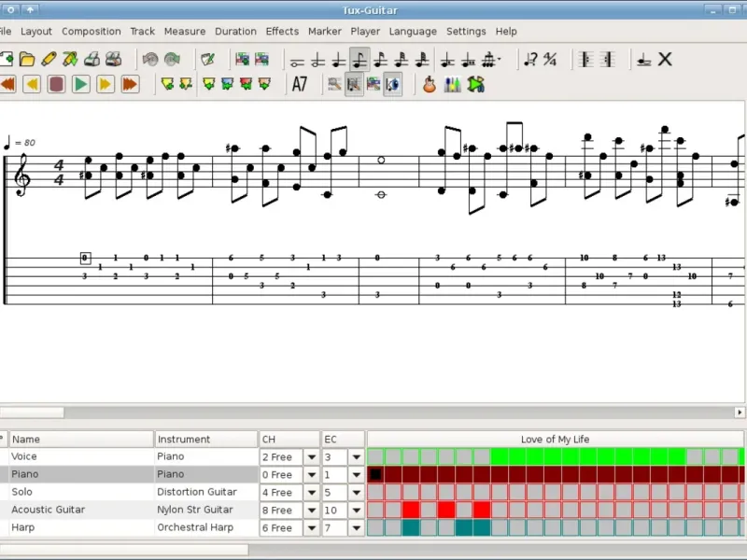Screen dimensions: 747x560
Task: Toggle the tuplet division icon
Action: (x=490, y=61)
